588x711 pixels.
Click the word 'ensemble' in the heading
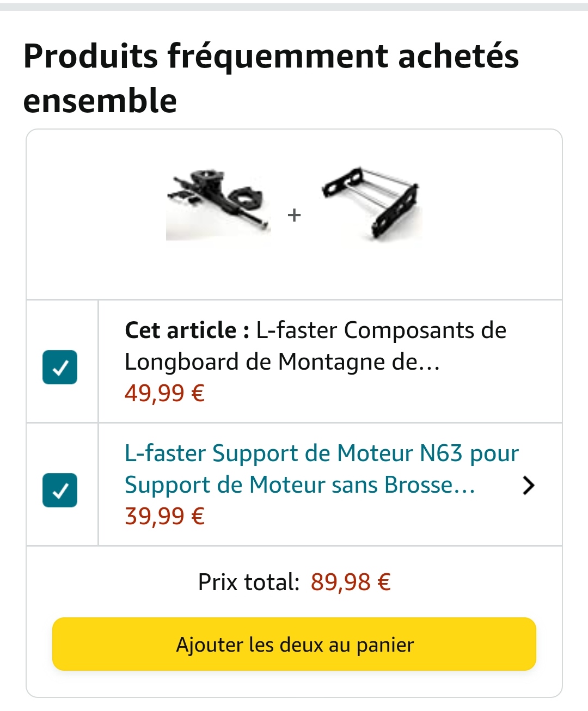[x=100, y=101]
